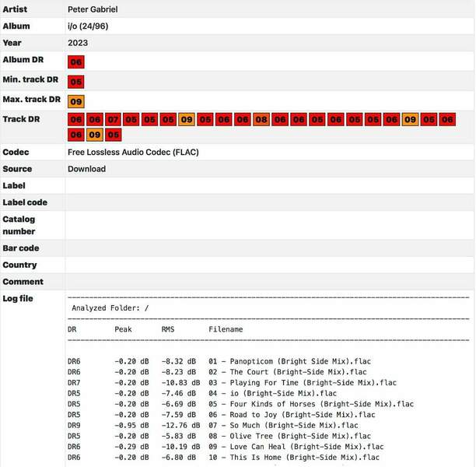Click the Artist row label
This screenshot has height=467, width=476.
pyautogui.click(x=15, y=9)
